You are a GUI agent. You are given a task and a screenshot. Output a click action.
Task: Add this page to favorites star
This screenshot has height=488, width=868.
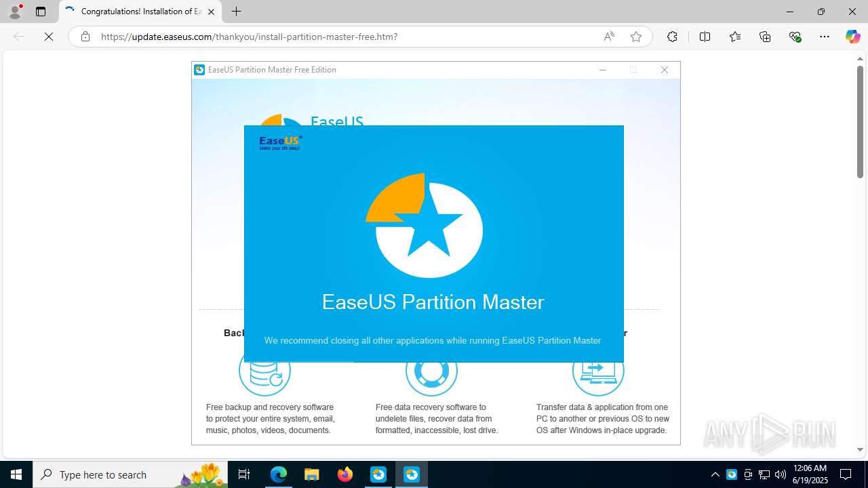(636, 37)
